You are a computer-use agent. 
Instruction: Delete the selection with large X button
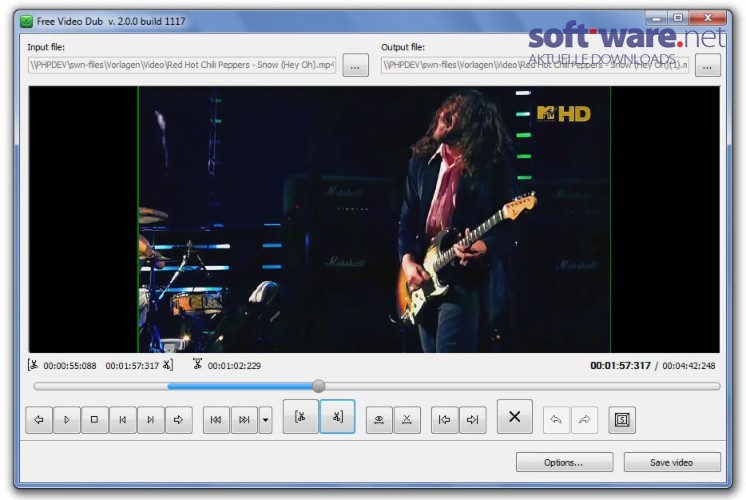coord(514,417)
